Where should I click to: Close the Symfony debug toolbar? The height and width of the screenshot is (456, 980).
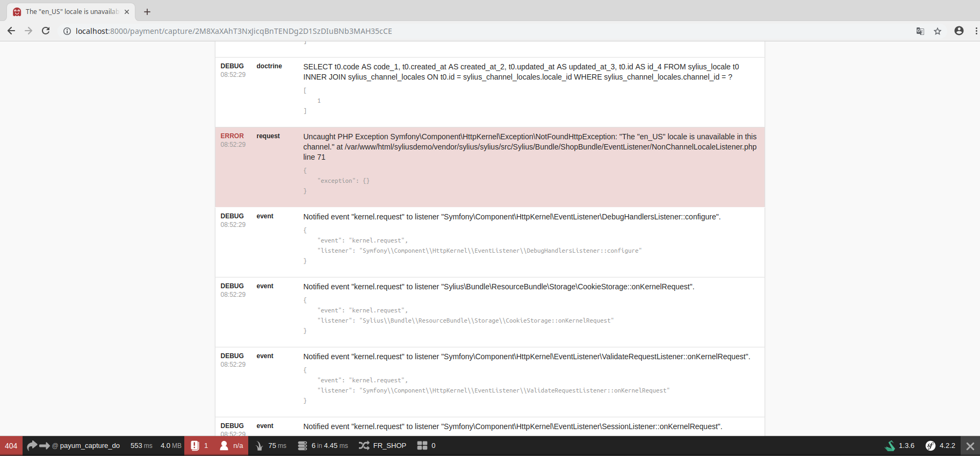point(970,446)
